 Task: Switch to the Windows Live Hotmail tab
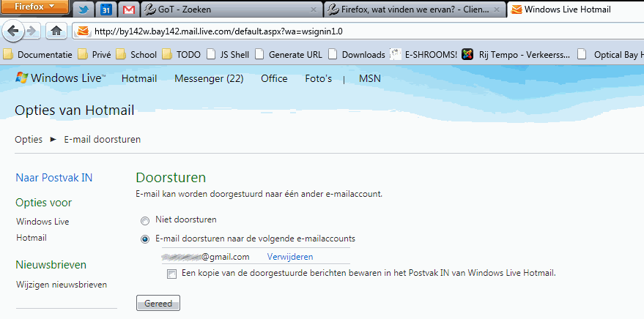point(575,10)
